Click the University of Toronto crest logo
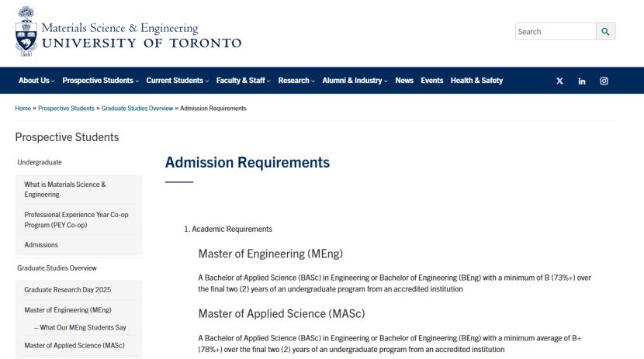The width and height of the screenshot is (644, 359). coord(25,32)
